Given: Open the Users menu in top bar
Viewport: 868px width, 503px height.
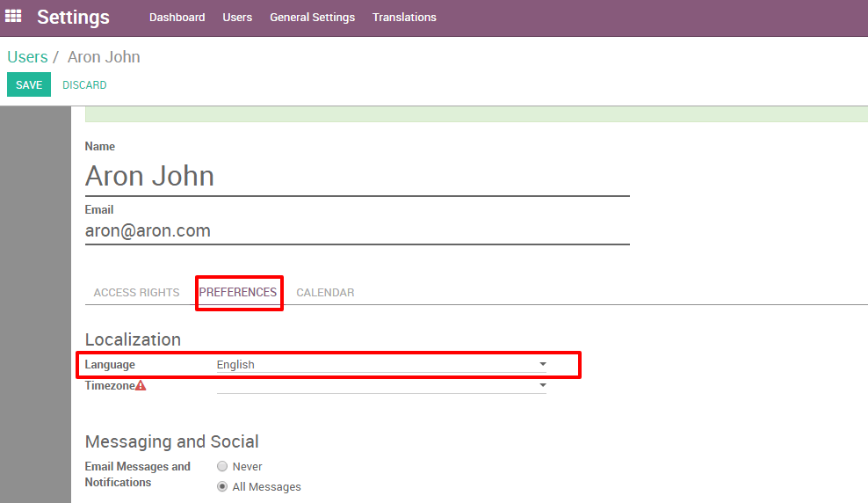Looking at the screenshot, I should pos(237,18).
